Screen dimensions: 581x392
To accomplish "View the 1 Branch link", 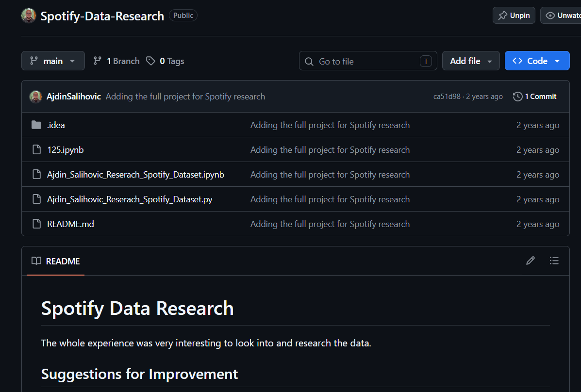I will tap(116, 61).
